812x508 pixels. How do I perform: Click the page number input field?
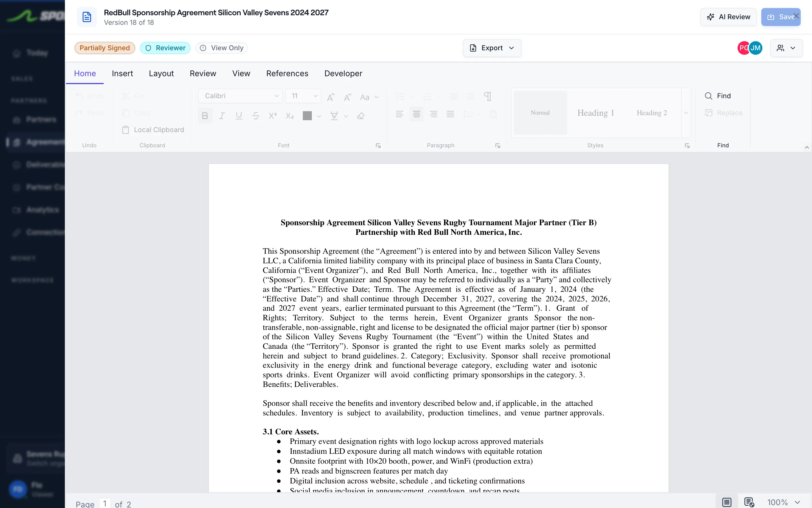pos(105,503)
